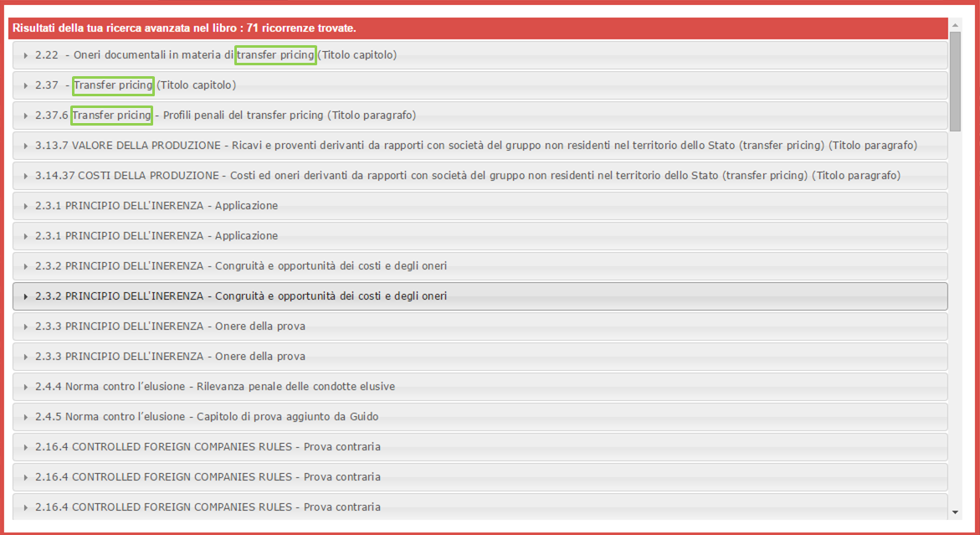The height and width of the screenshot is (535, 980).
Task: Open the last visible 2.16.4 Prova contraria row
Action: point(208,507)
